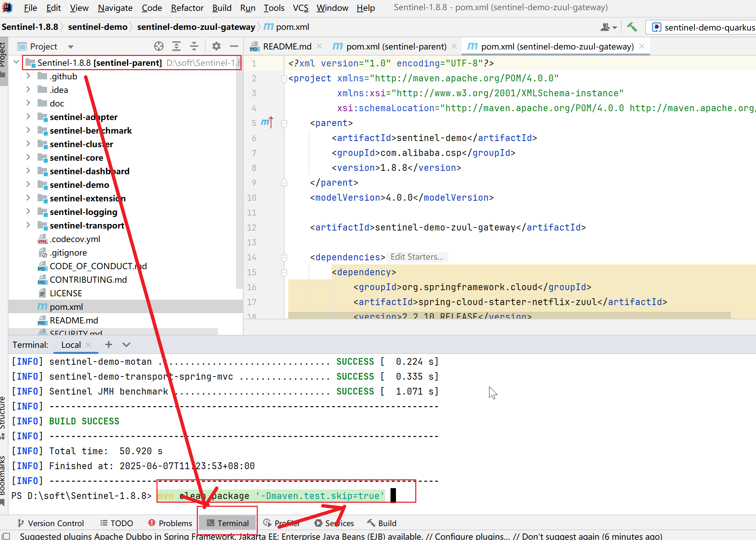Hide the Project tool window
The image size is (756, 540).
pos(234,46)
